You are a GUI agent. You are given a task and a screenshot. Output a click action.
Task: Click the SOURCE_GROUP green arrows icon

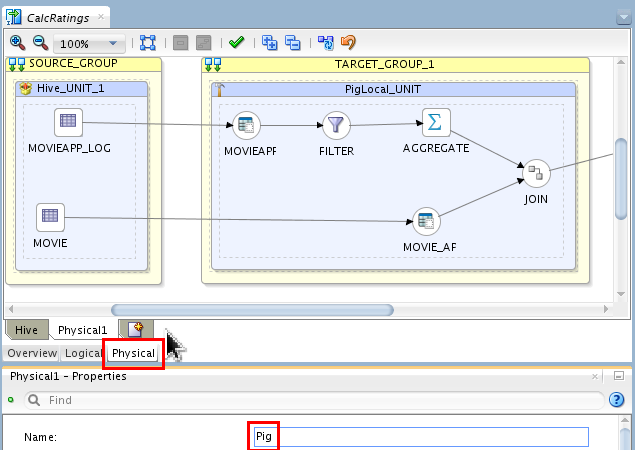pos(17,65)
